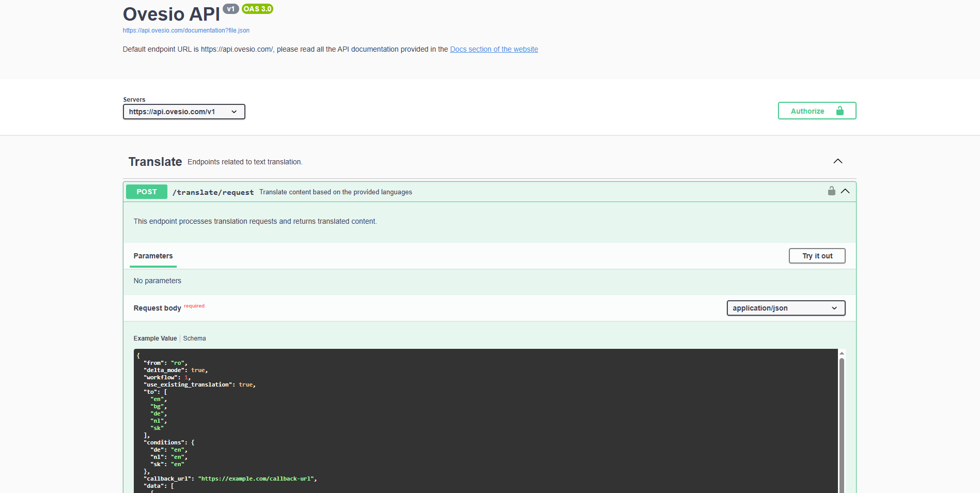Click the "use_existing_translation" line in example

(x=199, y=384)
